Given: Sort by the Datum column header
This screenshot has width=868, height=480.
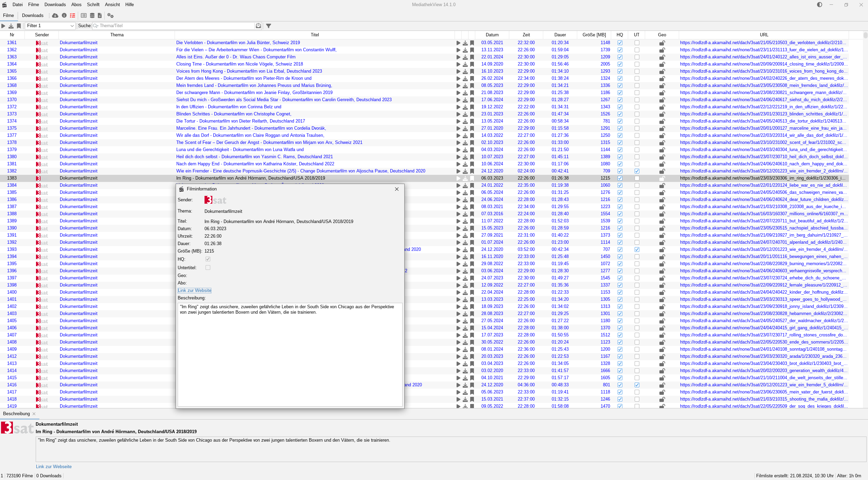Looking at the screenshot, I should pyautogui.click(x=492, y=35).
